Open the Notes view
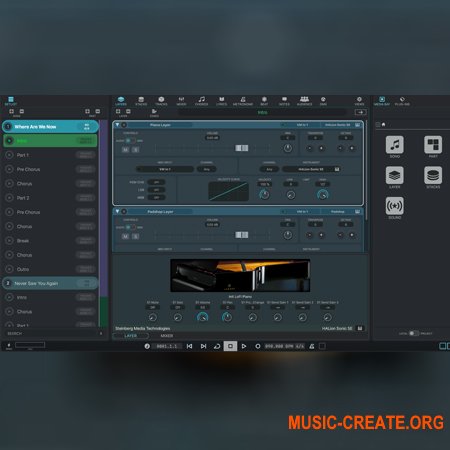 tap(284, 101)
